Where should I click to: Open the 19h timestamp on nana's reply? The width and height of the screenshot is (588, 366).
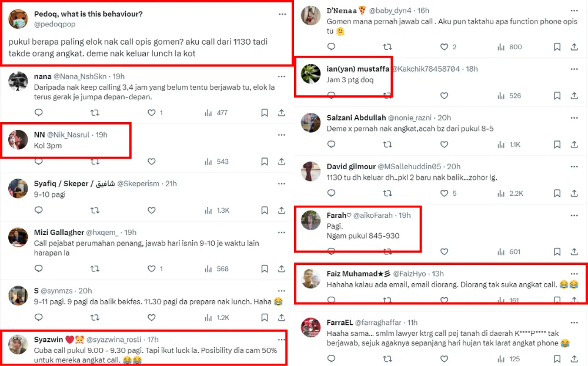click(118, 76)
